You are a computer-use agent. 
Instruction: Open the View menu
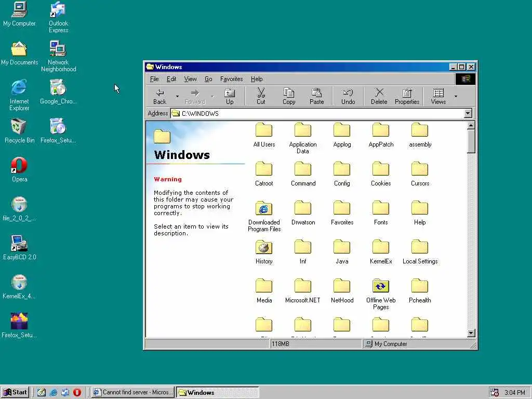pos(190,79)
